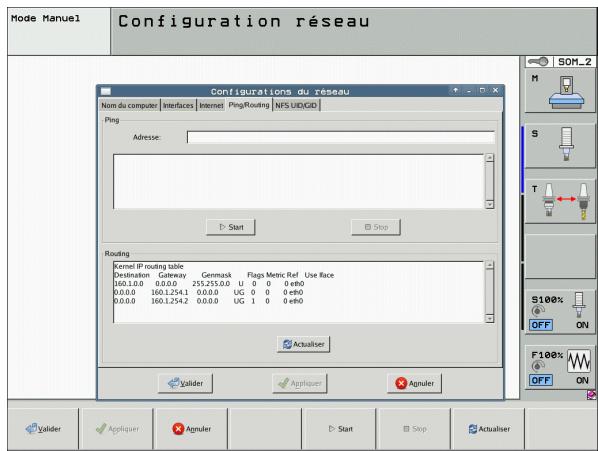The image size is (598, 451).
Task: Click the dialog's Stop ping button
Action: pos(376,227)
